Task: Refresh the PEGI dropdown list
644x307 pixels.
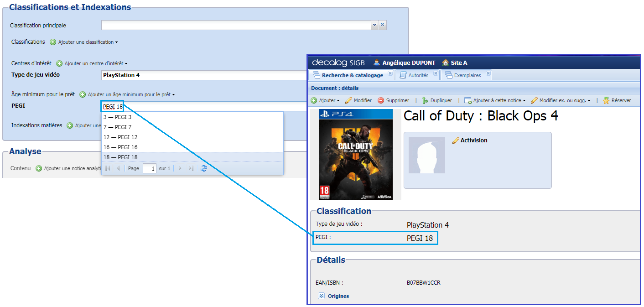Action: pos(204,168)
